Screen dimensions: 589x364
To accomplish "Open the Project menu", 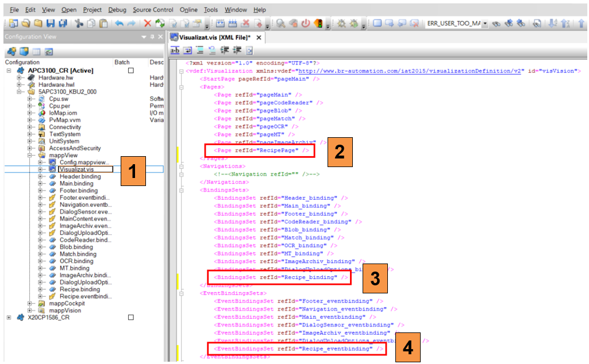I will click(x=92, y=10).
